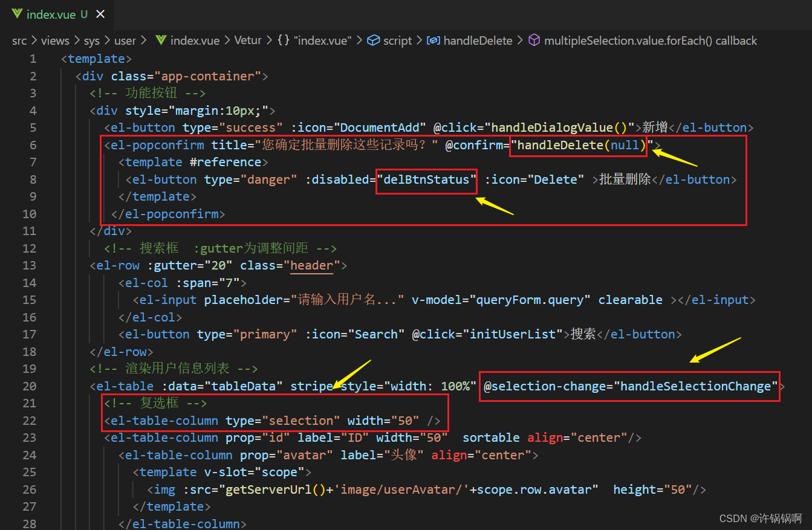
Task: Click handleDelete in the @confirm attribute
Action: pos(560,145)
